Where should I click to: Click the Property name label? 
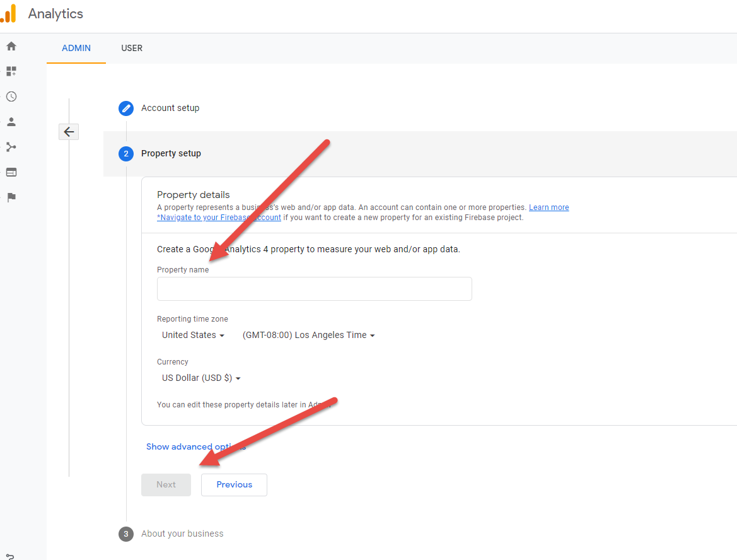tap(183, 270)
